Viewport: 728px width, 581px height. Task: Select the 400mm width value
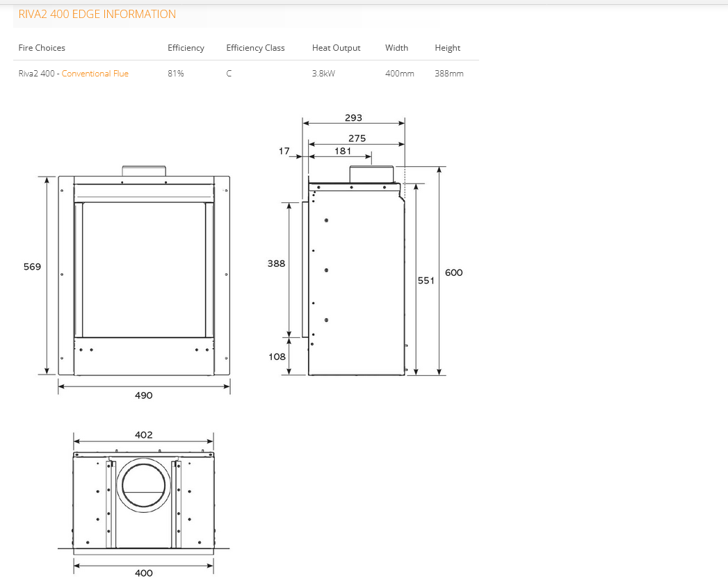(x=399, y=74)
